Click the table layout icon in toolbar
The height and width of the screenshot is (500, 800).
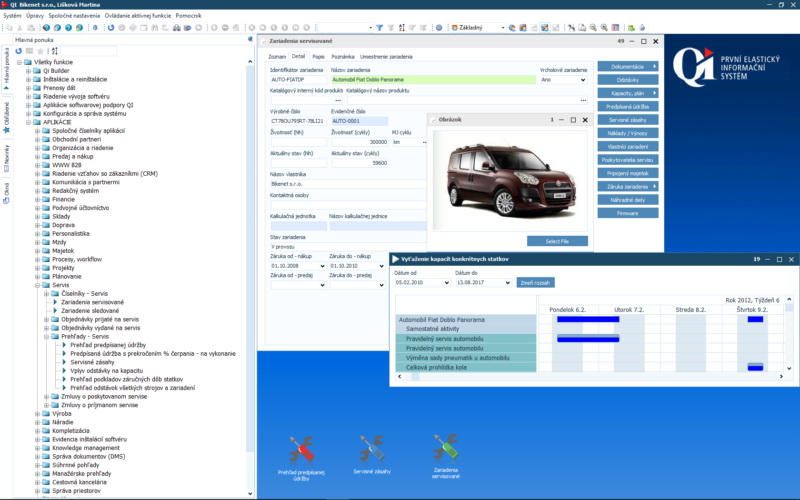[x=615, y=28]
